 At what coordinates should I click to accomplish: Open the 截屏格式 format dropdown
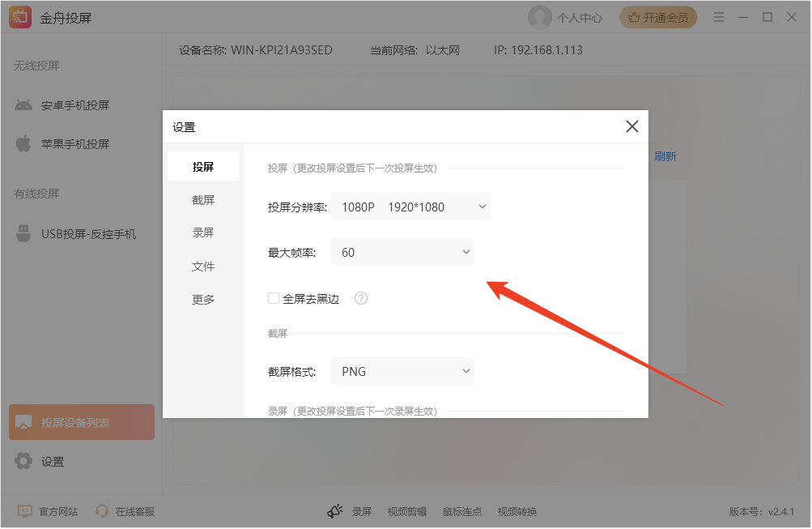402,371
